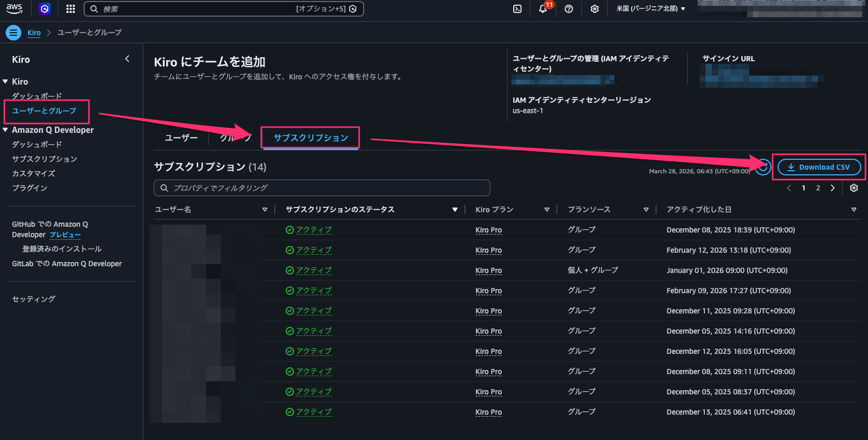Image resolution: width=868 pixels, height=440 pixels.
Task: Toggle the hamburger navigation menu
Action: pos(14,32)
